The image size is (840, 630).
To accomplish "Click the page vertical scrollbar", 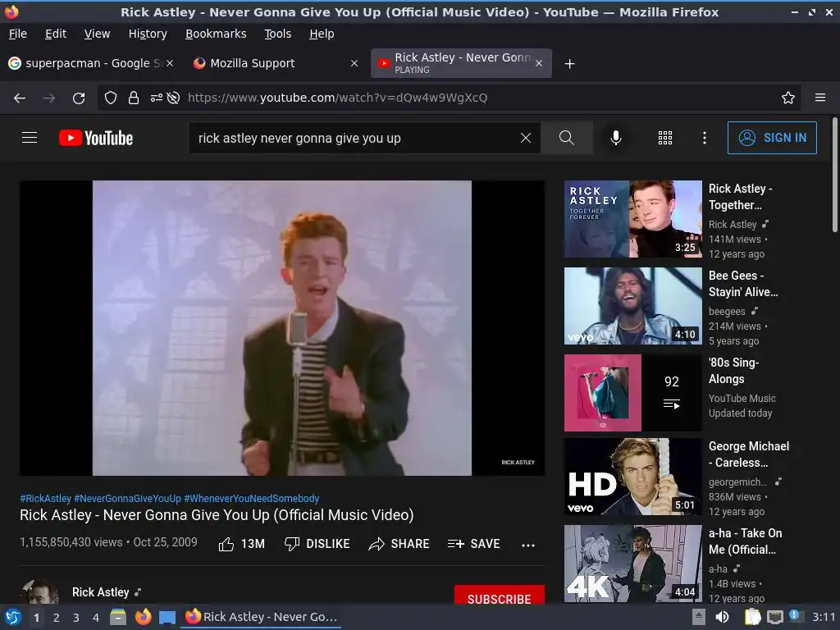I will point(834,176).
